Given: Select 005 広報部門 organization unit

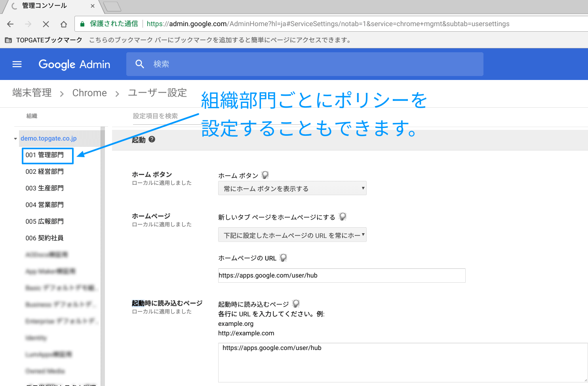Looking at the screenshot, I should coord(45,221).
